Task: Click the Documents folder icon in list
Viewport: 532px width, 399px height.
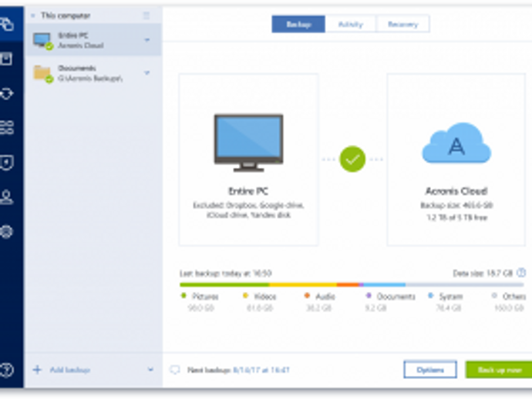Action: point(43,74)
